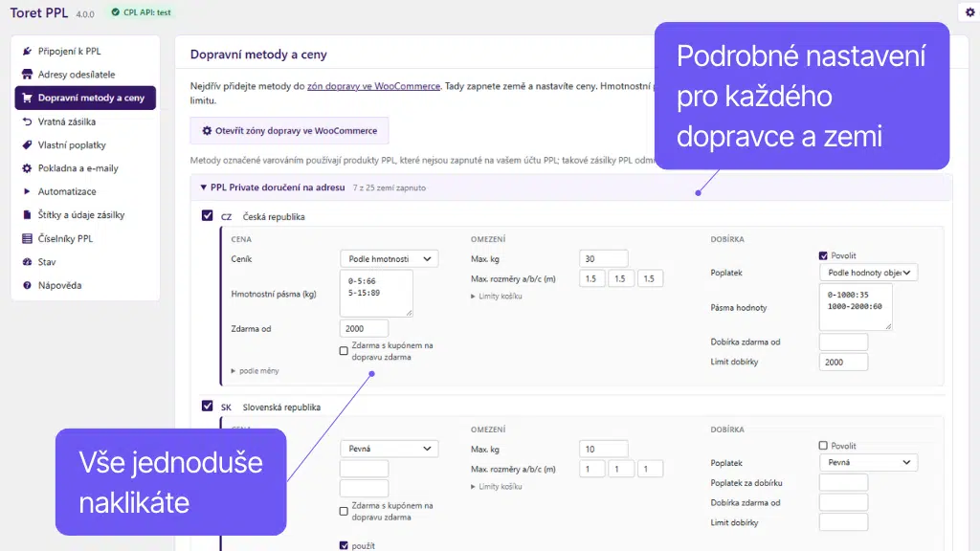
Task: Open CZ Poplatek dropdown Podle hodnoty objednávky
Action: (868, 273)
